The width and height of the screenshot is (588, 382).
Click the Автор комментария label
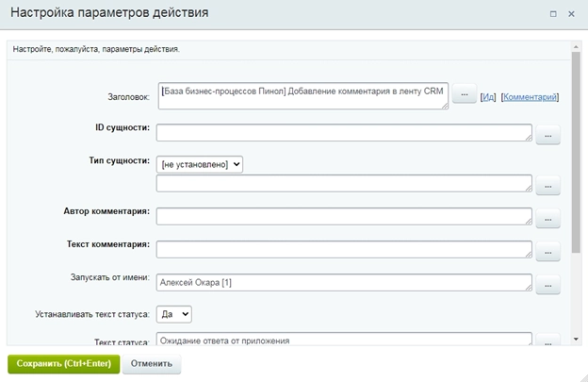pos(106,211)
